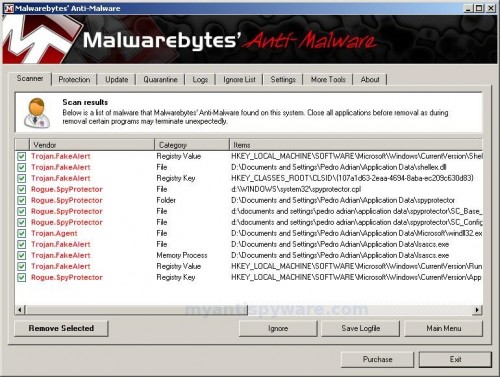This screenshot has width=500, height=377.
Task: Open the Ignore List tab
Action: click(239, 80)
